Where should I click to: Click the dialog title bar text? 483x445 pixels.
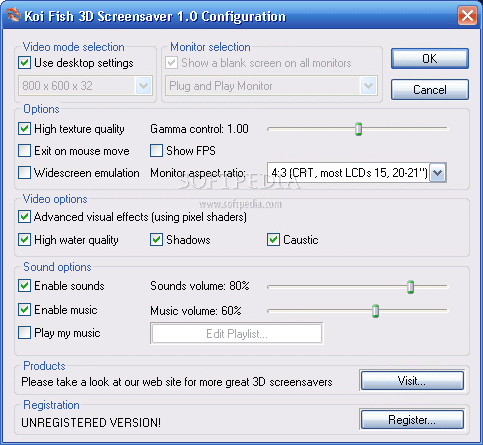point(155,16)
